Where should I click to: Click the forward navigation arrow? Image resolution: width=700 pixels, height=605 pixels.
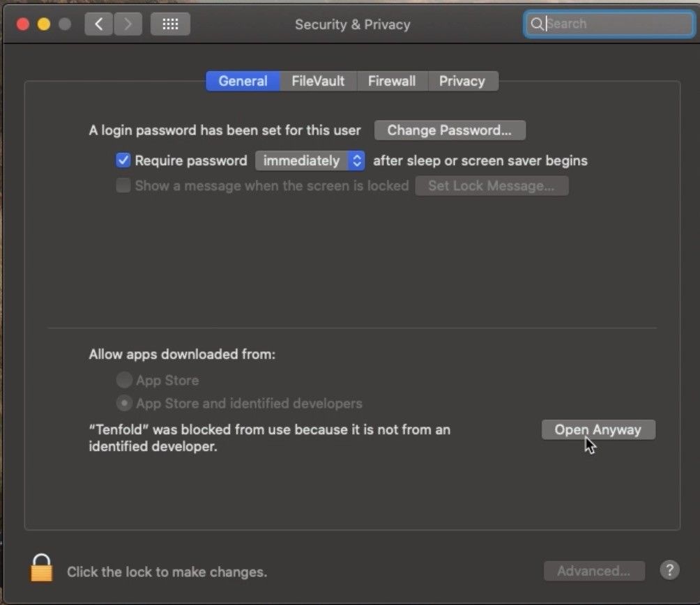(128, 23)
